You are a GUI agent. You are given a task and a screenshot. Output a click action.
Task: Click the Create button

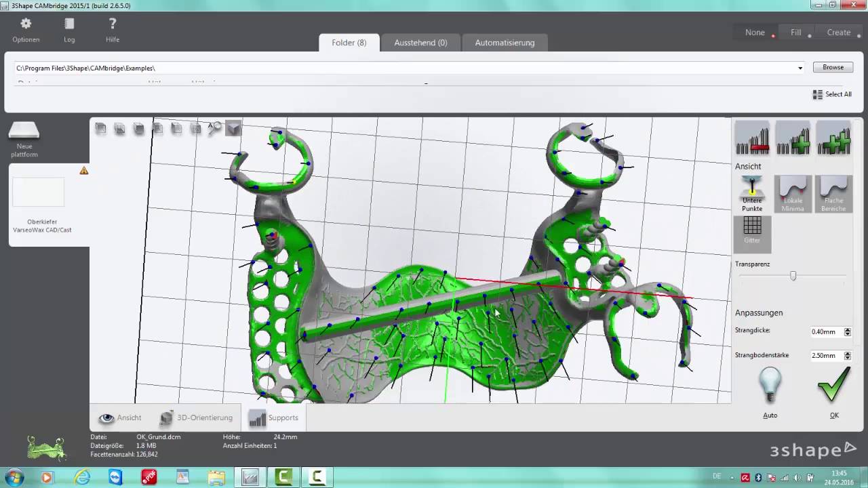click(x=839, y=33)
